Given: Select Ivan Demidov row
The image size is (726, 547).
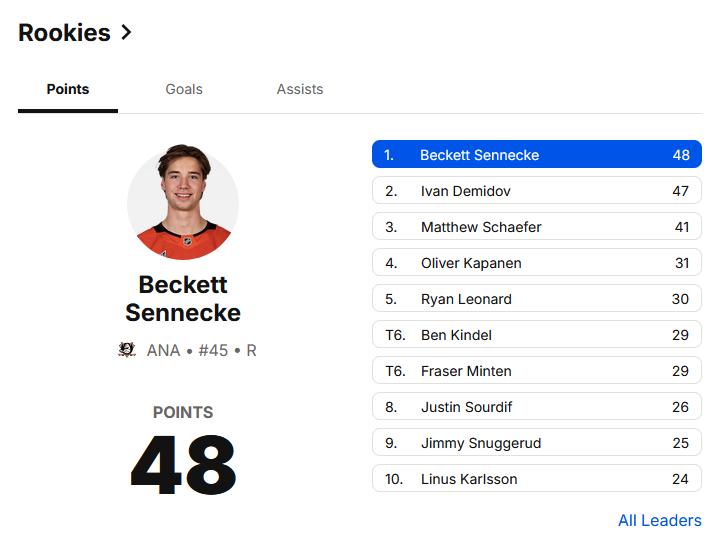Looking at the screenshot, I should coord(536,191).
